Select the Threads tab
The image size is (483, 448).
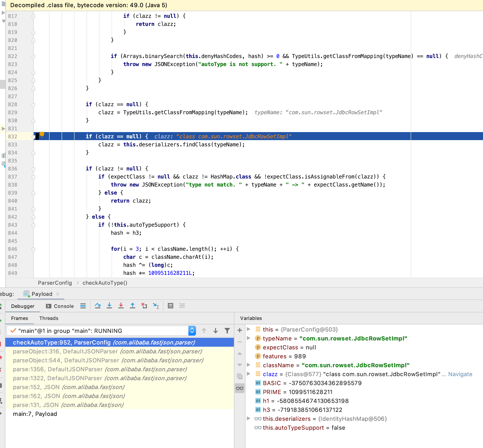[49, 318]
